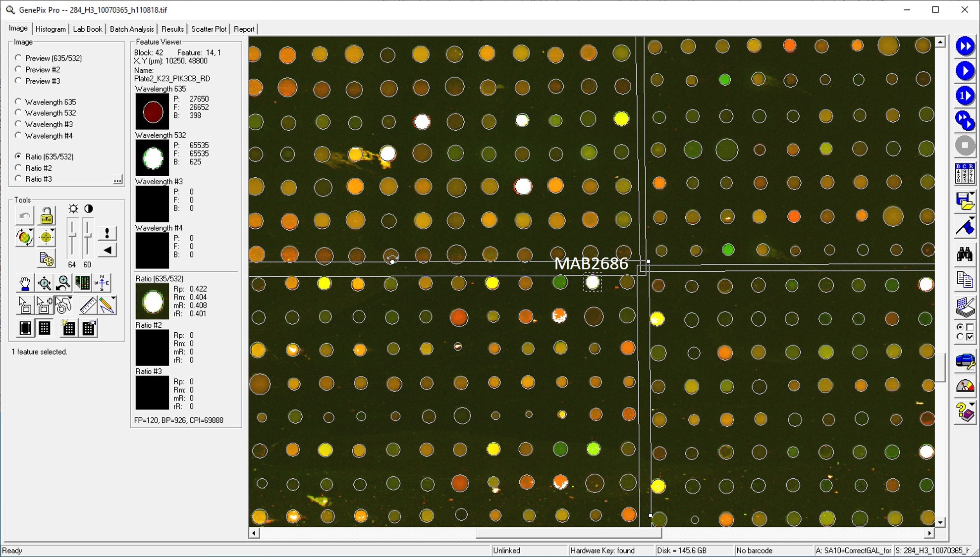The width and height of the screenshot is (980, 557).
Task: Click the horizontal scrollbar right arrow
Action: pos(929,533)
